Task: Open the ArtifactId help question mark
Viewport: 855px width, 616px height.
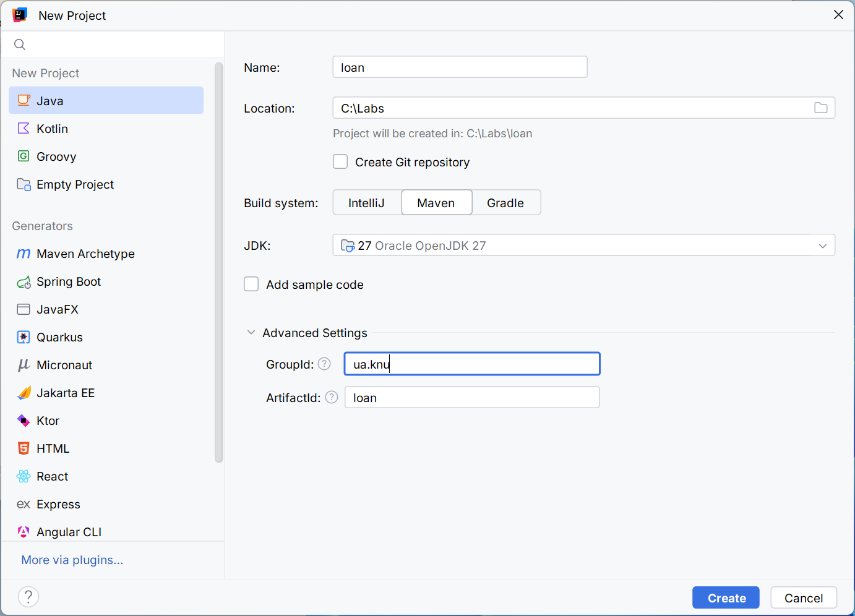Action: click(x=332, y=397)
